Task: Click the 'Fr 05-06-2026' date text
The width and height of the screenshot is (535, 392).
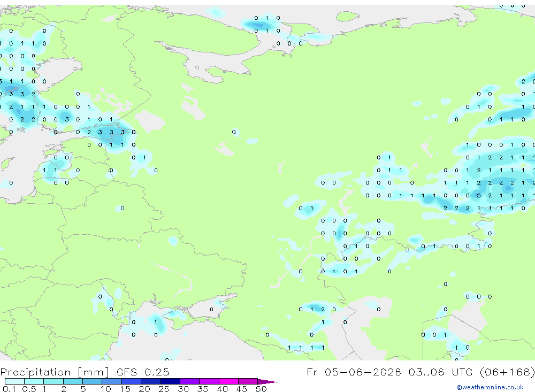Action: (354, 372)
